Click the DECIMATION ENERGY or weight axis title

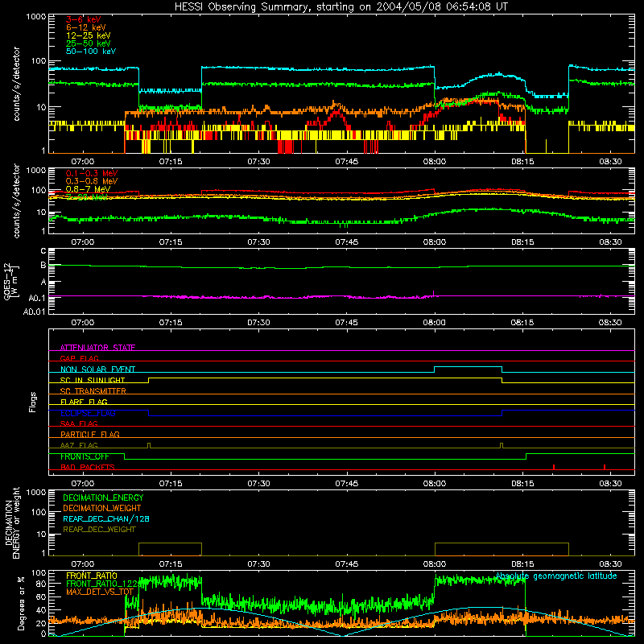tap(12, 522)
